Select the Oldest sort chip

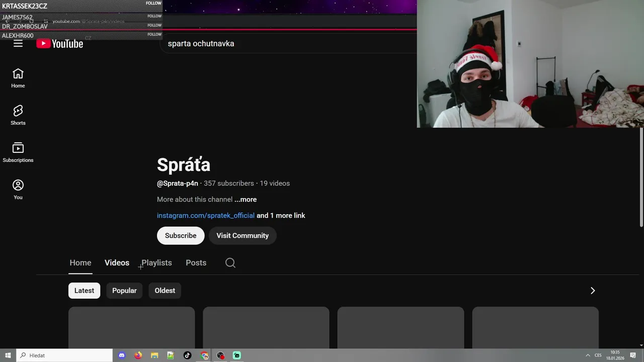coord(165,291)
